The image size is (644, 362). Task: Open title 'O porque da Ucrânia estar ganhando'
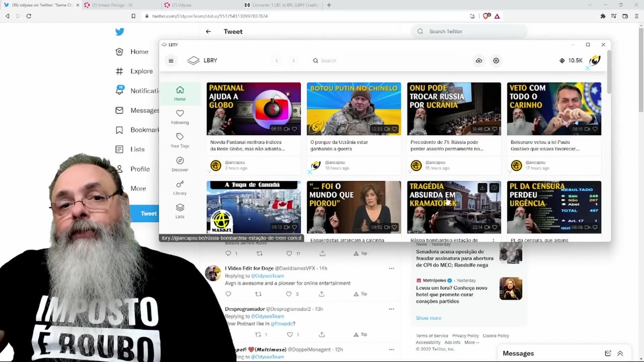point(339,145)
